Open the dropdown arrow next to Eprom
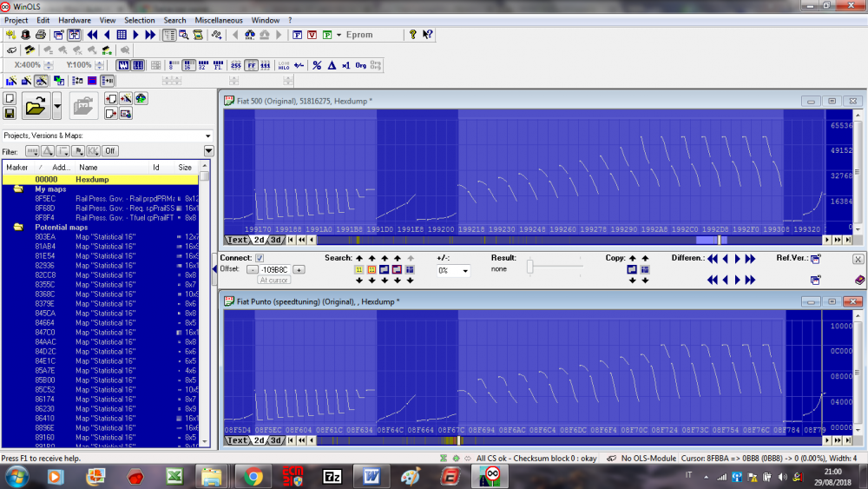Screen dimensions: 868x489 (339, 35)
